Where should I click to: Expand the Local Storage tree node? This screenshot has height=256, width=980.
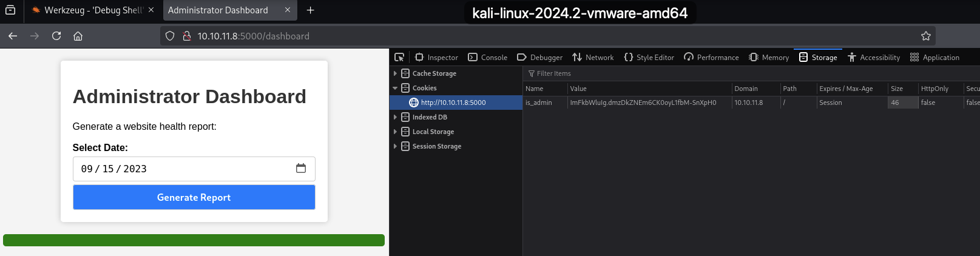tap(395, 132)
